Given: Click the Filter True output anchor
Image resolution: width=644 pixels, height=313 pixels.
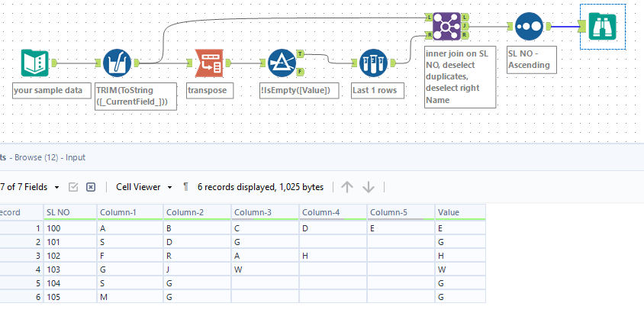Looking at the screenshot, I should pyautogui.click(x=299, y=53).
